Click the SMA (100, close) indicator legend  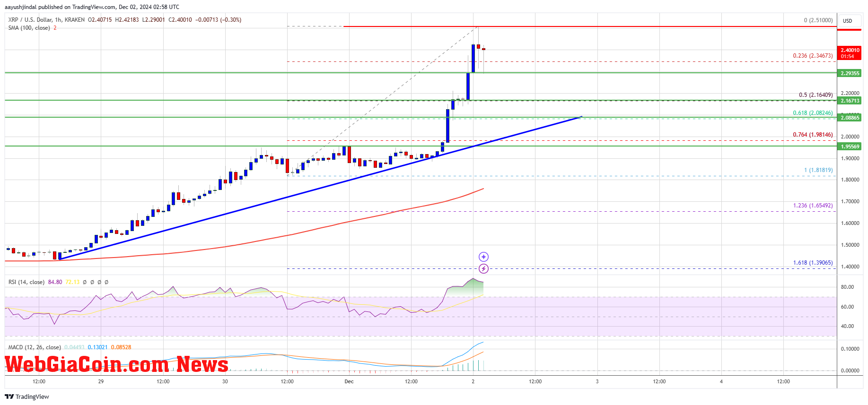point(29,28)
